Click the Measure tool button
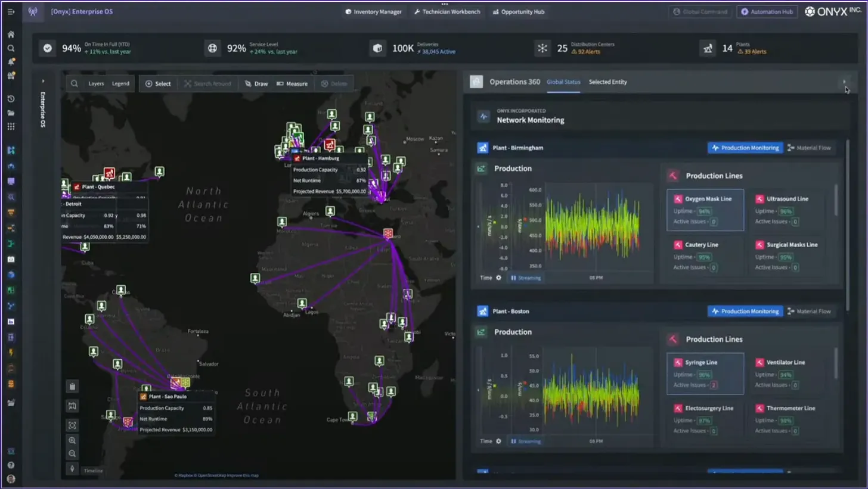Image resolution: width=868 pixels, height=489 pixels. pyautogui.click(x=292, y=84)
